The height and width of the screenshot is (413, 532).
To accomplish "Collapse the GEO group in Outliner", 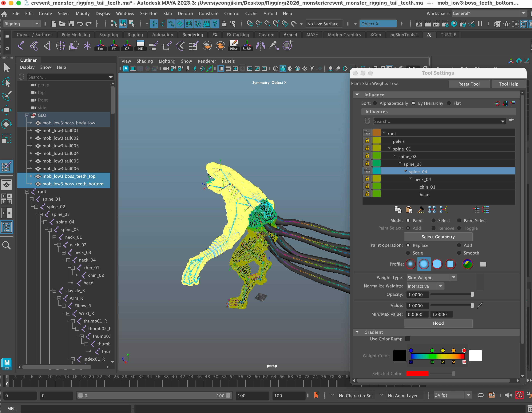I will (x=27, y=115).
